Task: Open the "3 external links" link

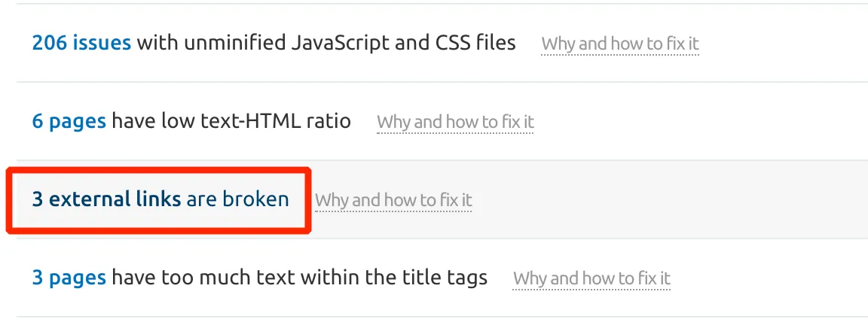Action: 106,199
